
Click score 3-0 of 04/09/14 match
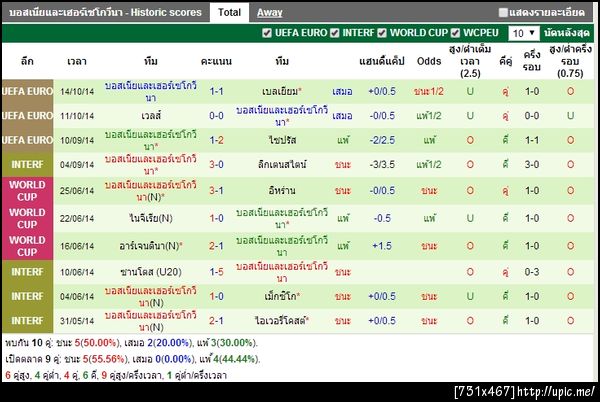coord(216,165)
